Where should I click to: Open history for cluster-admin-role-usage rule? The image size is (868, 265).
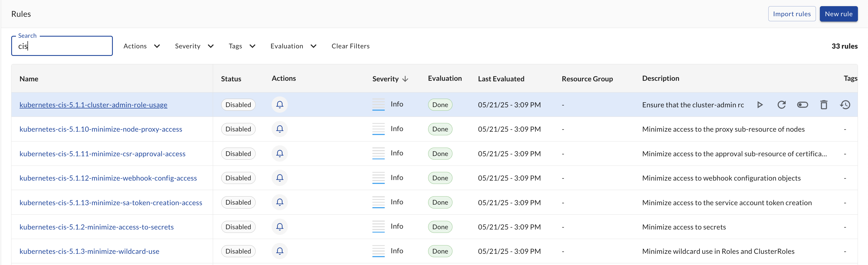tap(845, 105)
